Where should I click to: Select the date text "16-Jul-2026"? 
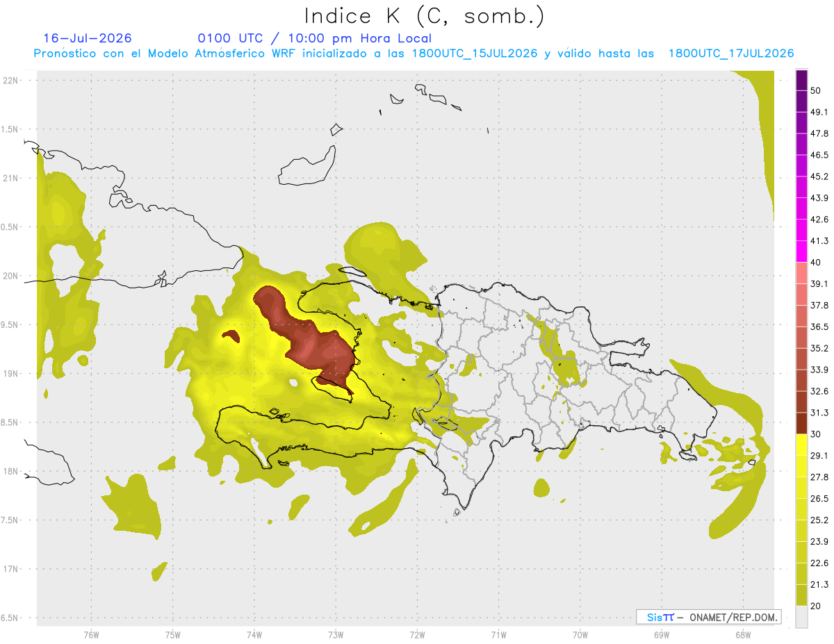pyautogui.click(x=88, y=38)
